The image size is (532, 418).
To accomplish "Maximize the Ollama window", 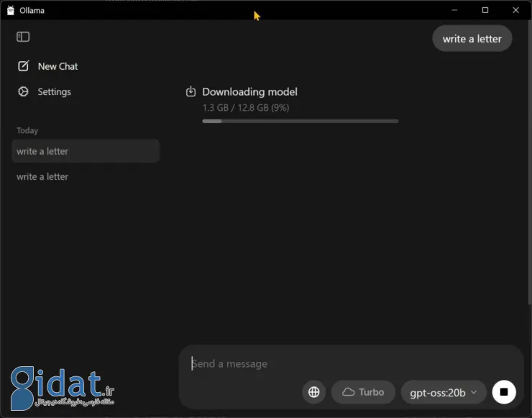I will [485, 10].
